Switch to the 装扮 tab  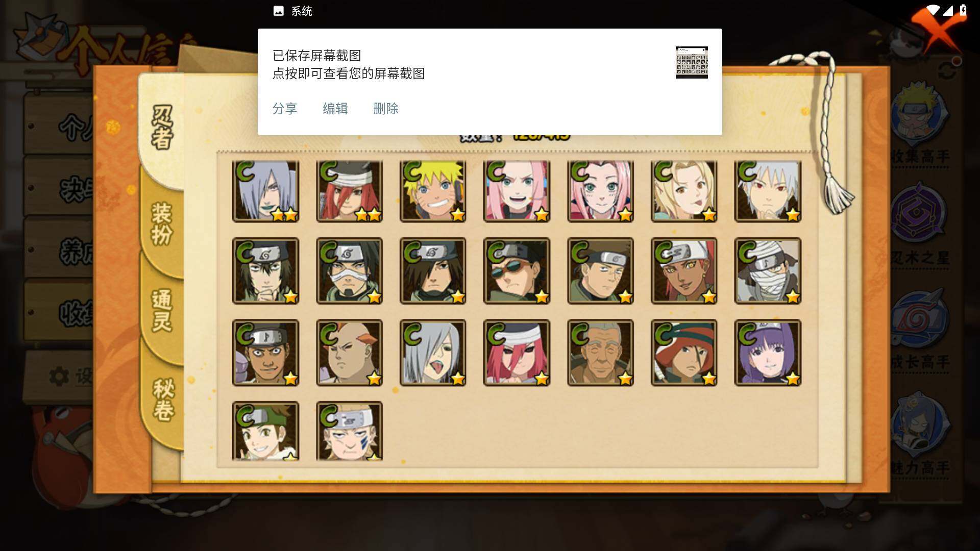coord(162,223)
